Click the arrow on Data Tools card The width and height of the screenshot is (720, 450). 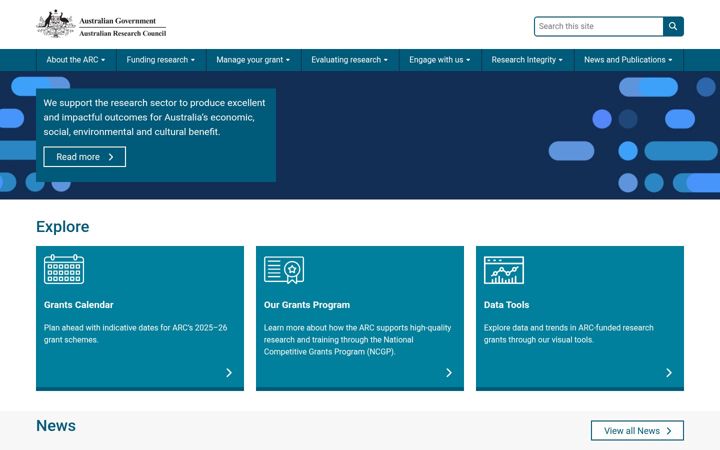(669, 373)
